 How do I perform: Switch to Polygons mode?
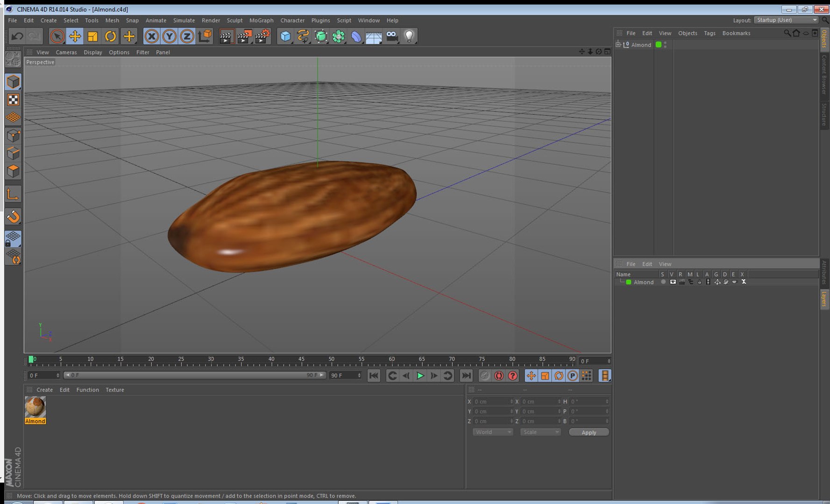[x=13, y=171]
